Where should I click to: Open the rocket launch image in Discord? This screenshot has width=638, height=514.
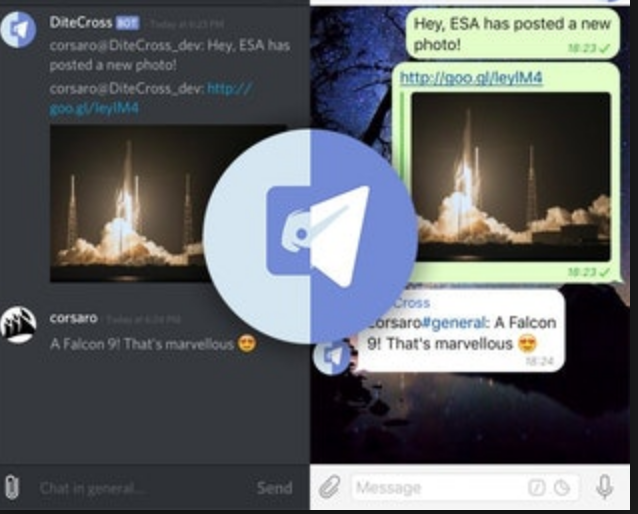pos(130,203)
